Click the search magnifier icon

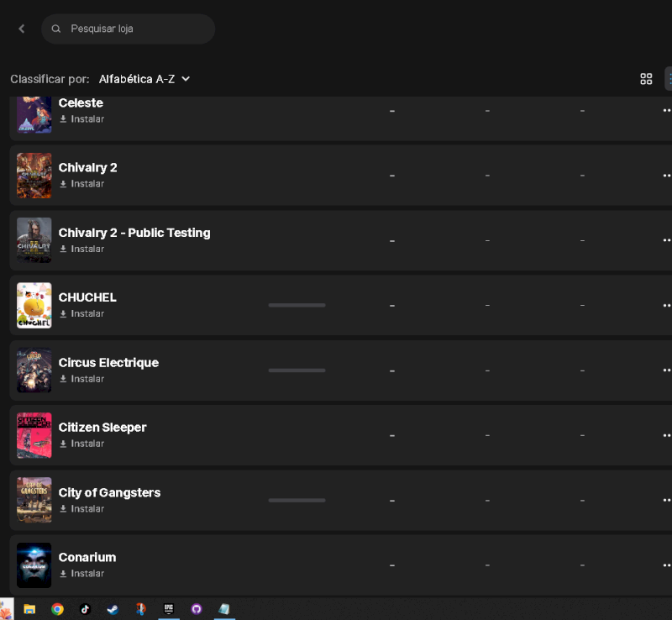coord(55,29)
